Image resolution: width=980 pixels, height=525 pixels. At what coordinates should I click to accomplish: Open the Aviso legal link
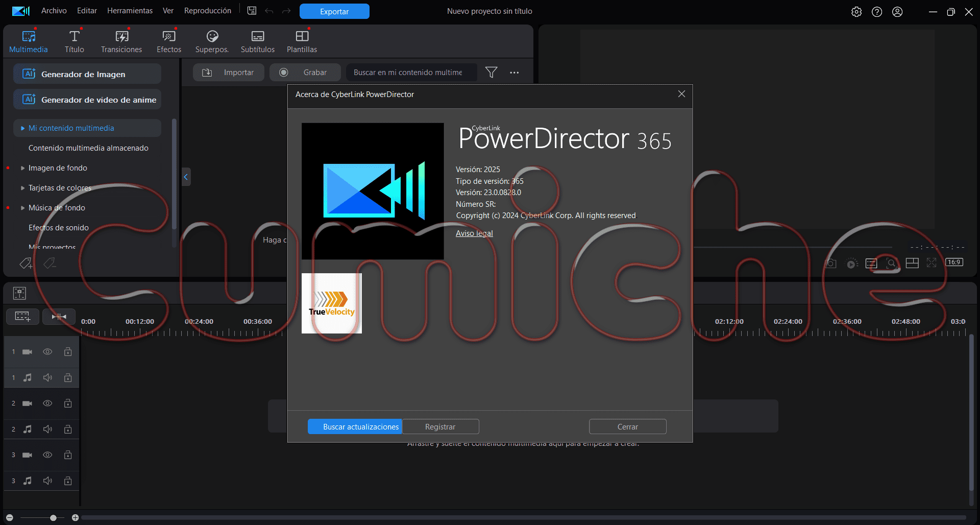[474, 233]
